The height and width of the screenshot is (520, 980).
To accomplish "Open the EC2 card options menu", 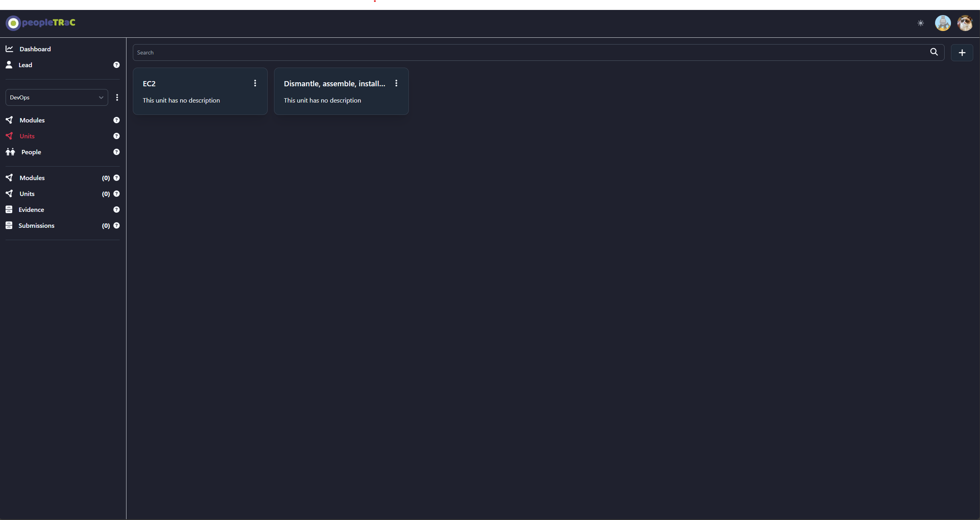I will click(255, 83).
